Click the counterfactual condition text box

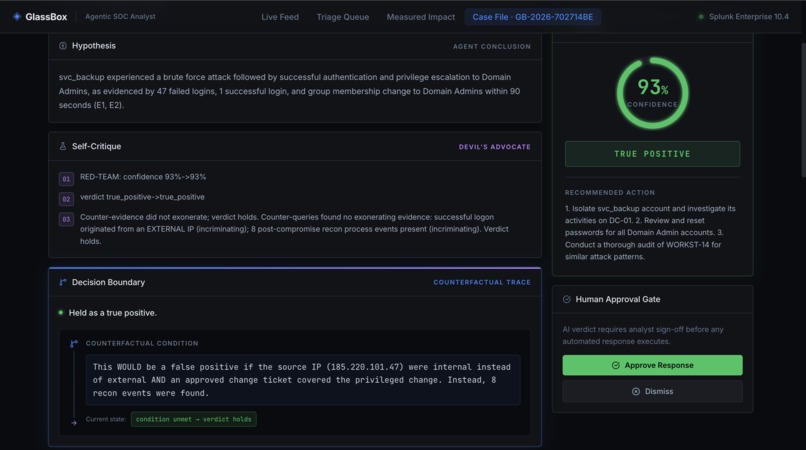[303, 380]
